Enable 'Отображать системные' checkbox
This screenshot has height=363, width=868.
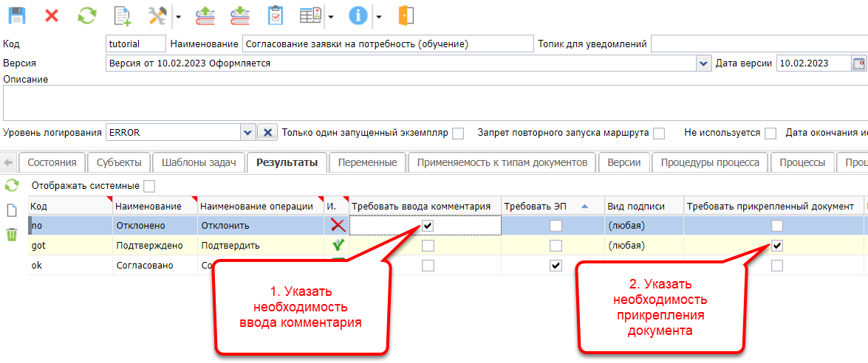[x=149, y=186]
